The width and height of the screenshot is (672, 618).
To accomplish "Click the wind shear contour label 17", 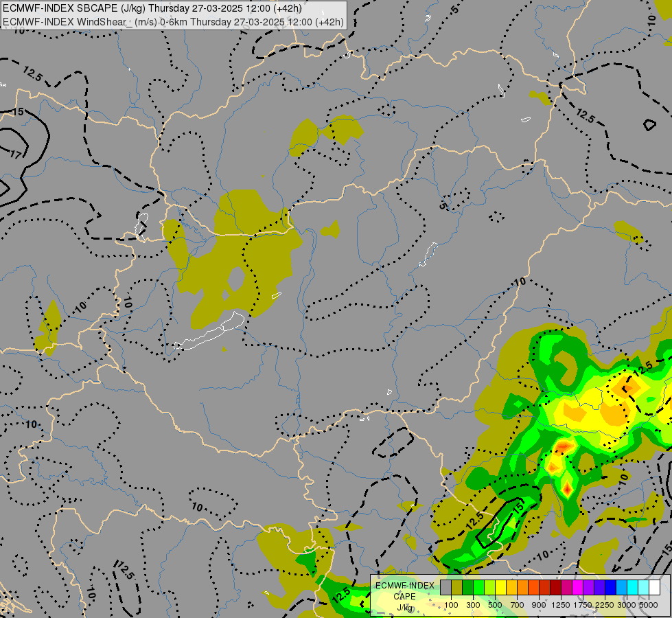I will [x=16, y=154].
